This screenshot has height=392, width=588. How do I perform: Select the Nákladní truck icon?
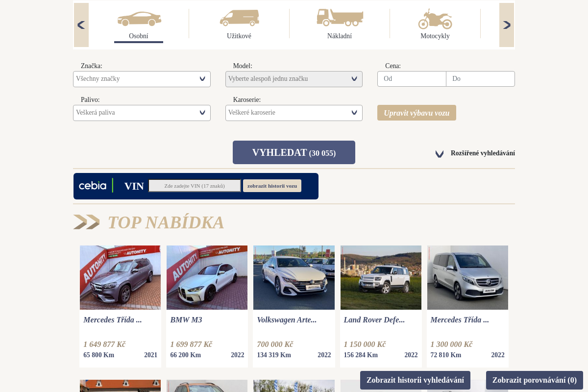click(x=340, y=17)
